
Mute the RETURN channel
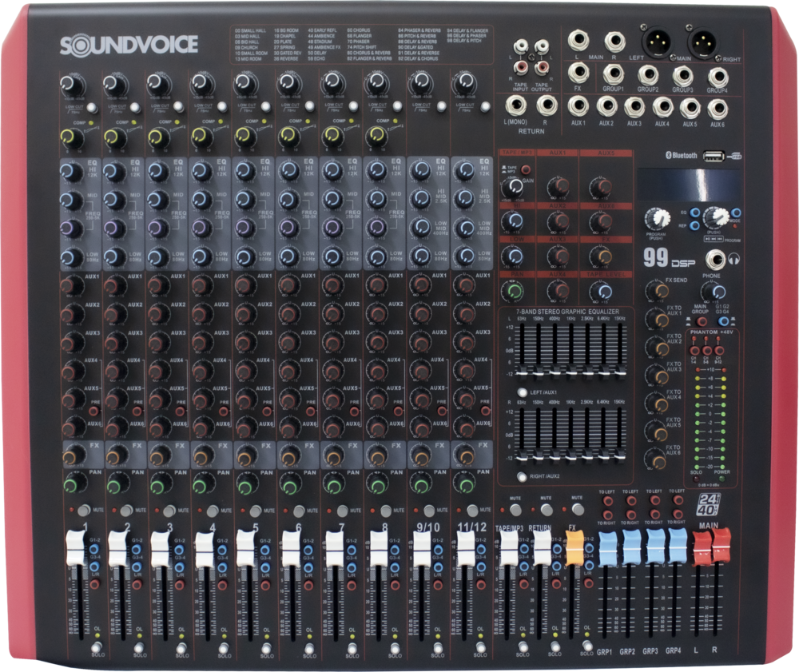coord(547,509)
